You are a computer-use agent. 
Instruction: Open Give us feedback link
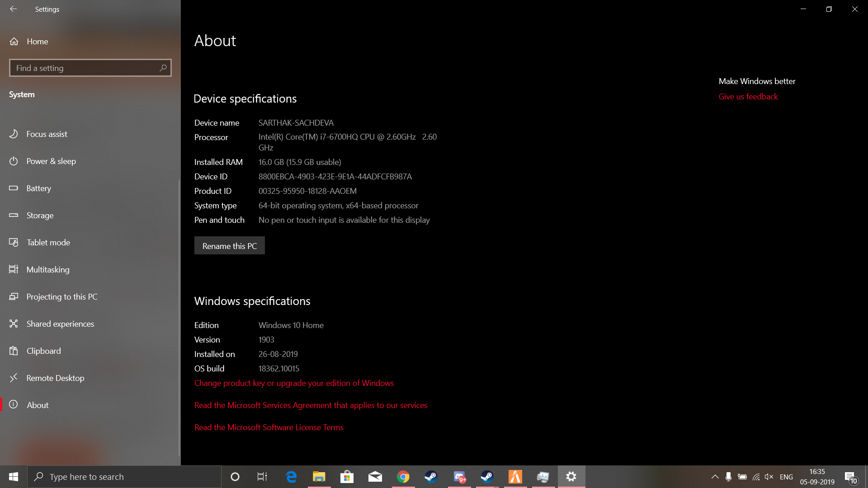748,97
